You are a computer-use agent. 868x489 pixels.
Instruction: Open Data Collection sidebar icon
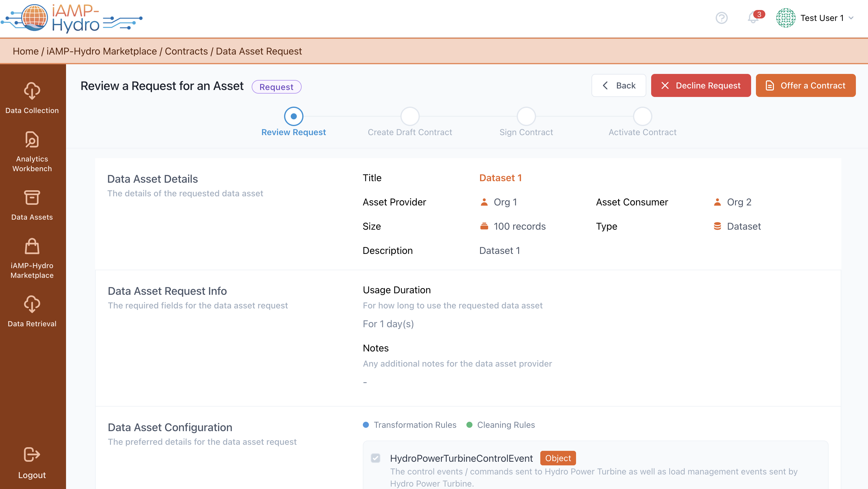pos(32,91)
